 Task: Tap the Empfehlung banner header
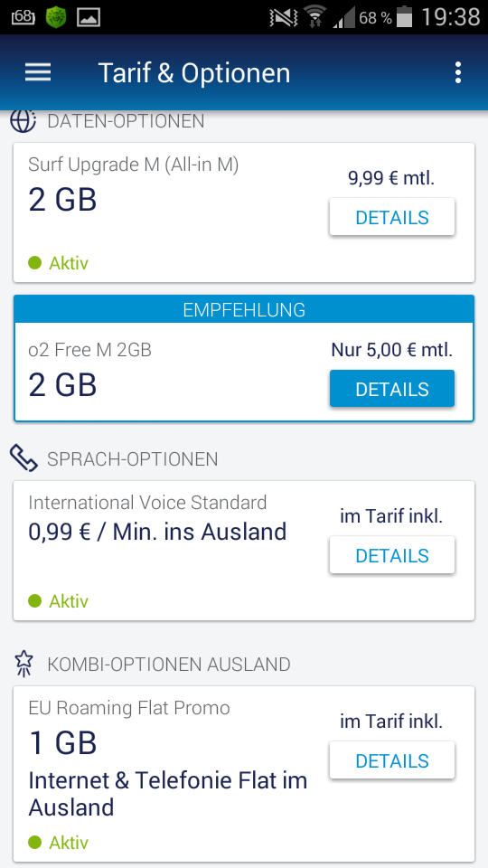[x=244, y=309]
